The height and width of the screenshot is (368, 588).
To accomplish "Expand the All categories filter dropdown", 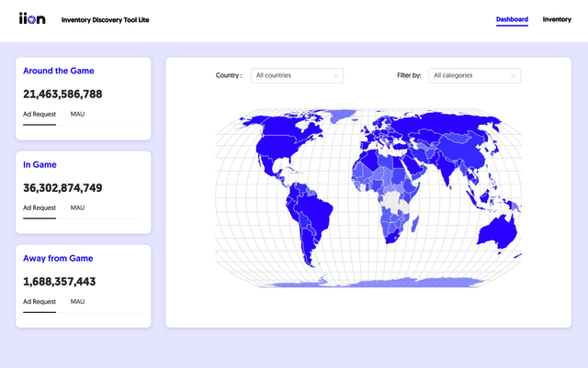I will coord(474,75).
